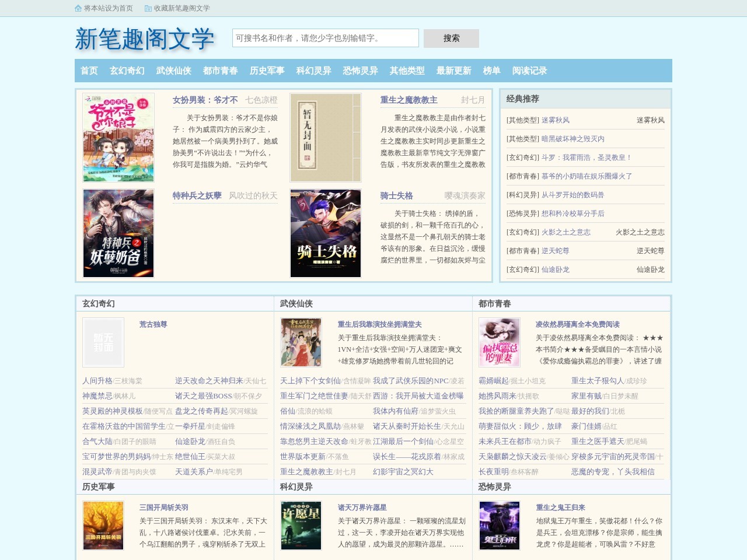Open 霸婿崛起 book link
The image size is (747, 560).
click(494, 381)
